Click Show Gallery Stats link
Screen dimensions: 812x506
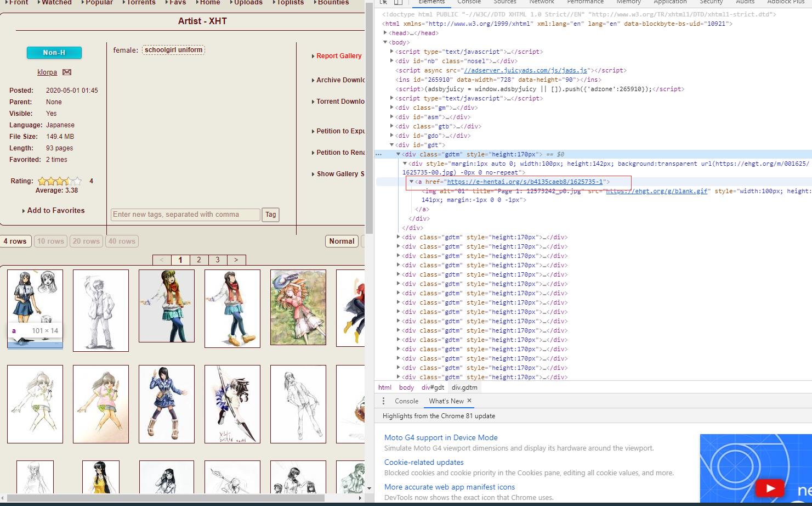(x=340, y=174)
